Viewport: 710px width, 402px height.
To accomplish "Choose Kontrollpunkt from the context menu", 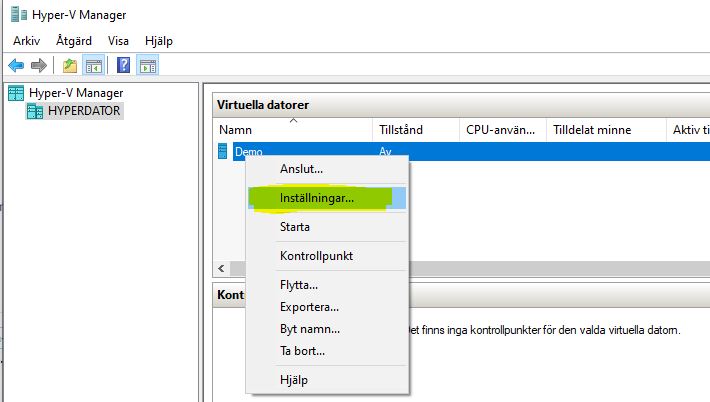I will point(327,256).
